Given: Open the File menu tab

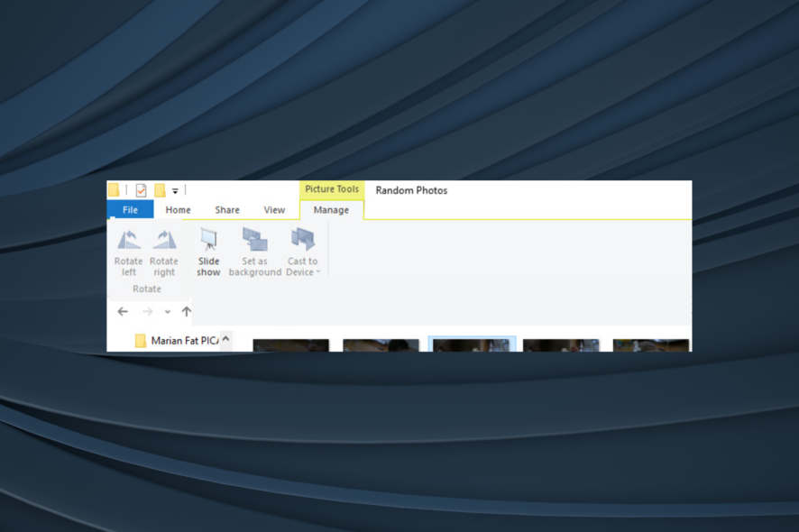Looking at the screenshot, I should [131, 209].
